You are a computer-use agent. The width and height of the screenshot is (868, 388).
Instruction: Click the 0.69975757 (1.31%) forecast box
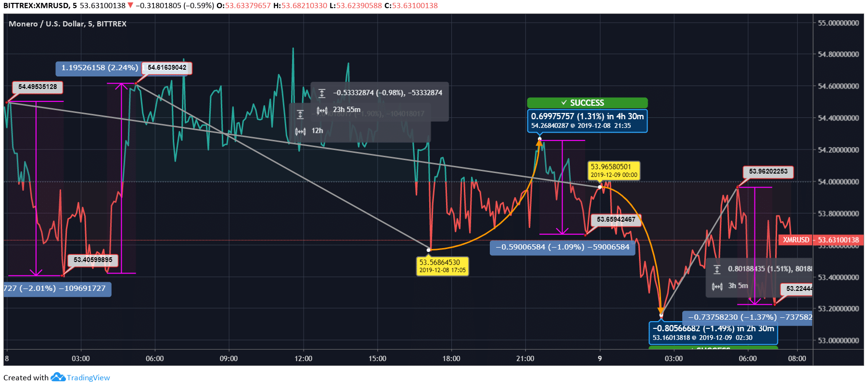click(587, 121)
